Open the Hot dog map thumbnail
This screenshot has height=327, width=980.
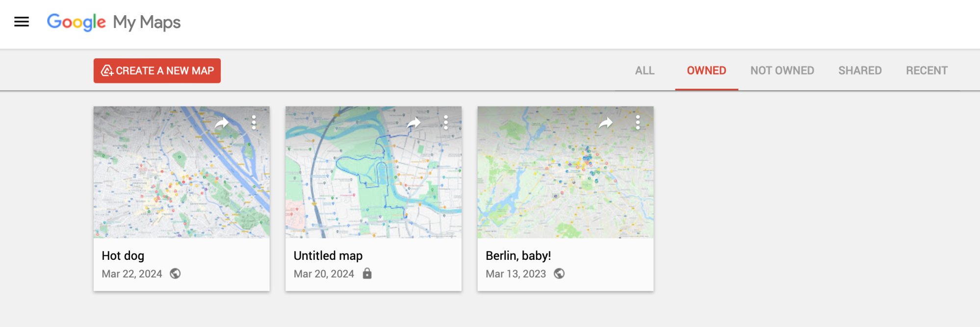(181, 172)
